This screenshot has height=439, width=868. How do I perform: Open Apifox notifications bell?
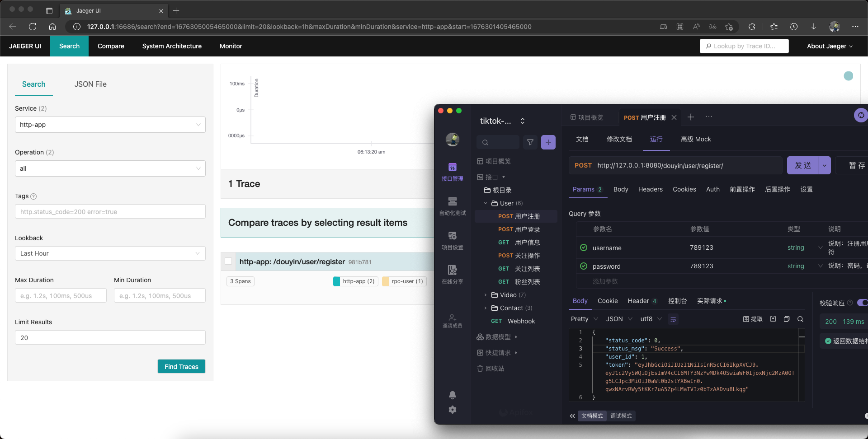pyautogui.click(x=452, y=395)
